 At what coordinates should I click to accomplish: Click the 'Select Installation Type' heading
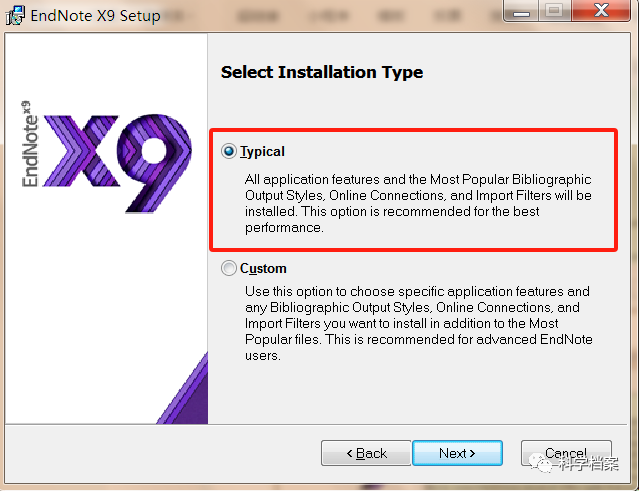coord(322,72)
